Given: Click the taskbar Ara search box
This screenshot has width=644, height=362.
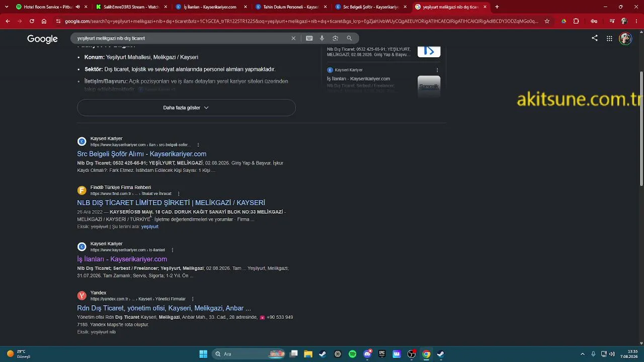Looking at the screenshot, I should [x=248, y=354].
